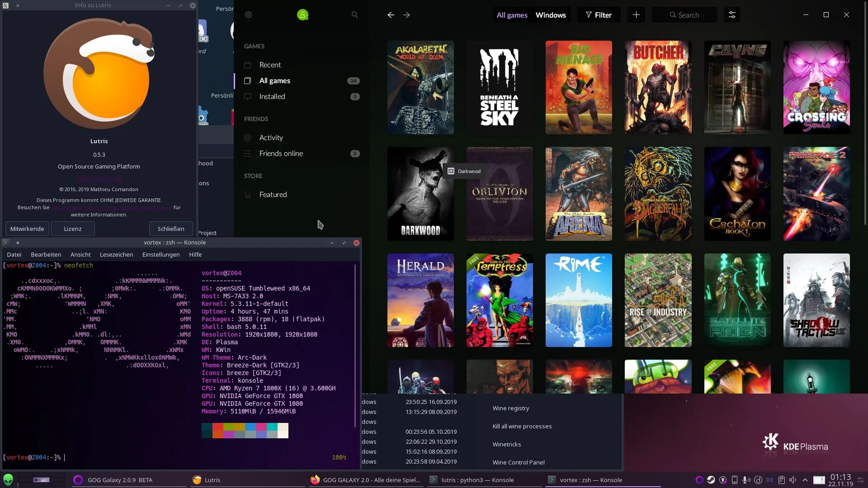
Task: Open the Oblivion game cover
Action: click(500, 194)
